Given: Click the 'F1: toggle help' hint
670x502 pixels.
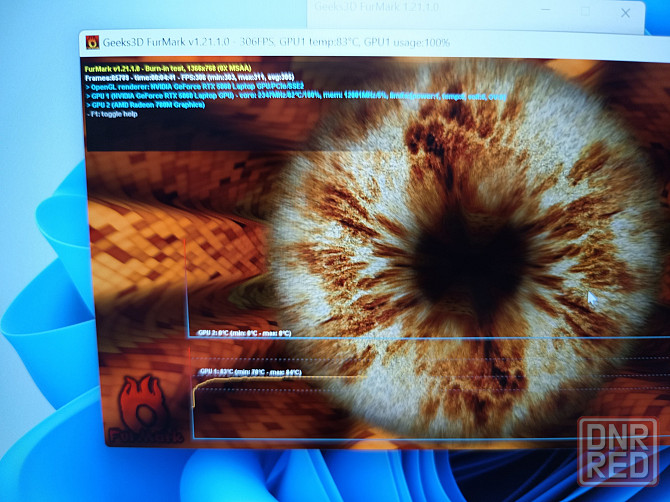Looking at the screenshot, I should point(112,114).
